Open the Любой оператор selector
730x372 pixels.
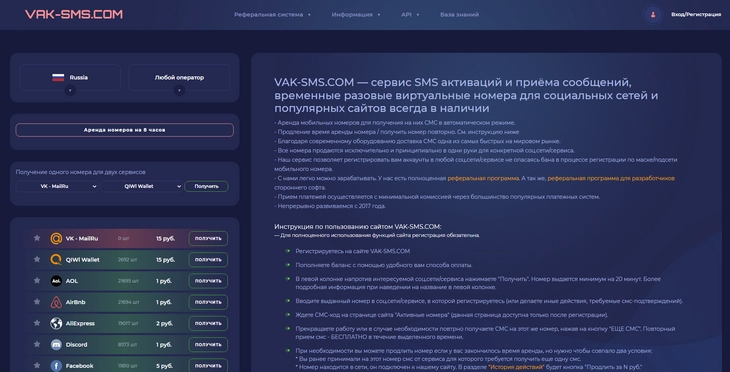pyautogui.click(x=179, y=77)
